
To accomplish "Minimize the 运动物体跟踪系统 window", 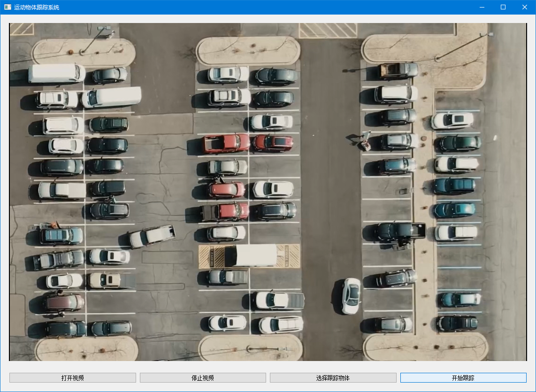I will click(x=482, y=7).
